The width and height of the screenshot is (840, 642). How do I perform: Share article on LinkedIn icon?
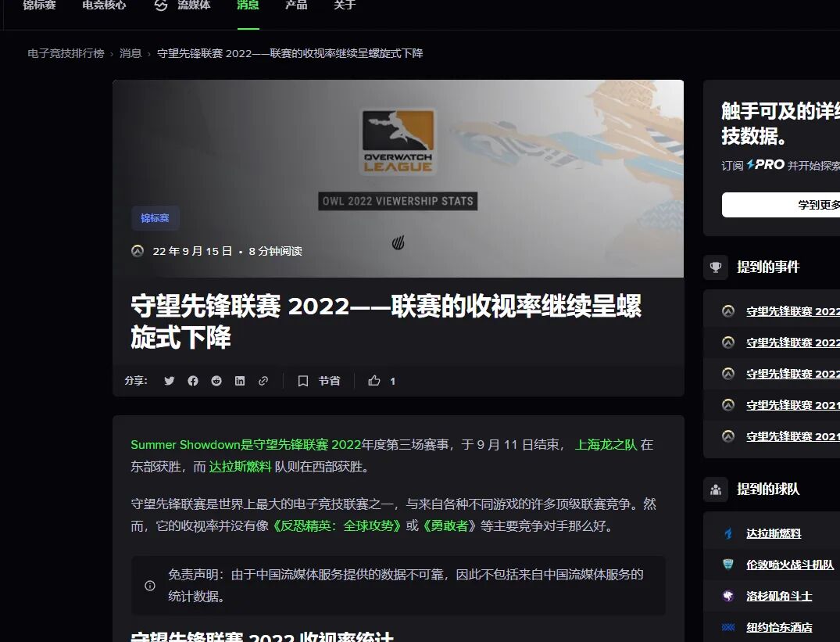[239, 381]
